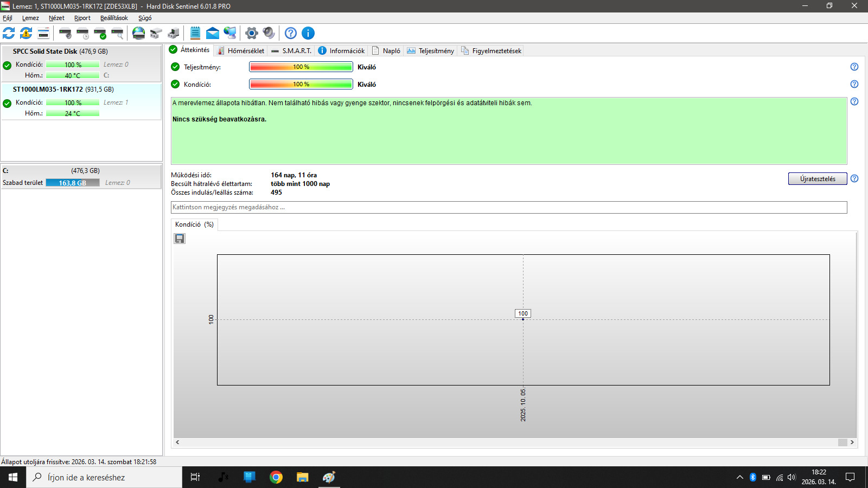Click the blue info circle toolbar icon
868x488 pixels.
[308, 33]
